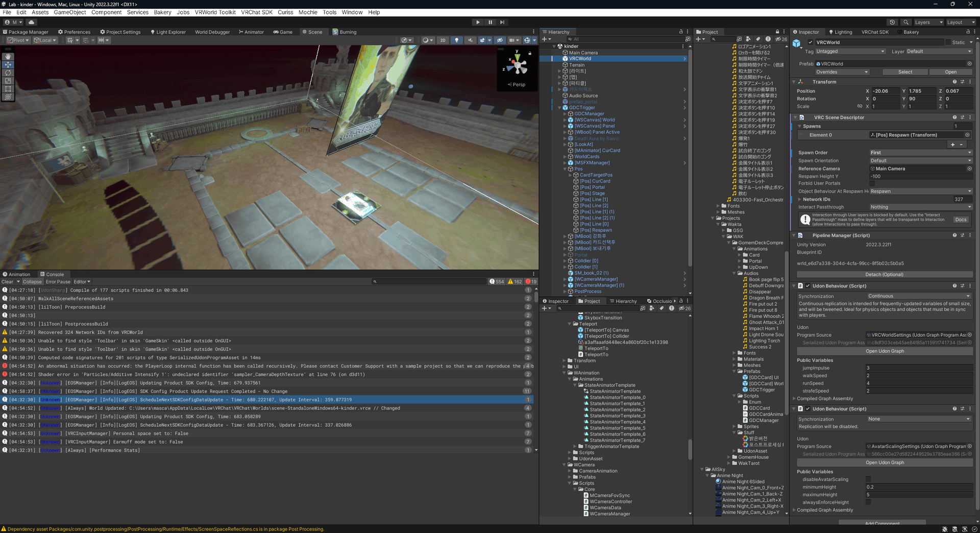Click the Detach (Optional) button
The width and height of the screenshot is (980, 533).
[x=885, y=275]
